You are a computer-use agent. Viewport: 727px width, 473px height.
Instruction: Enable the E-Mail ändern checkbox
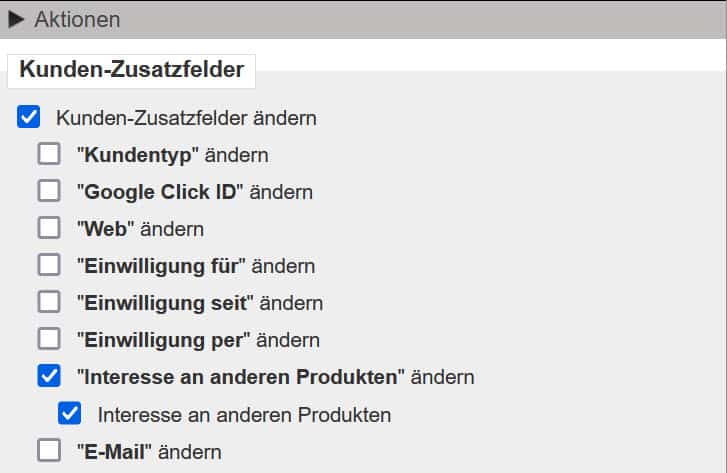[x=49, y=451]
